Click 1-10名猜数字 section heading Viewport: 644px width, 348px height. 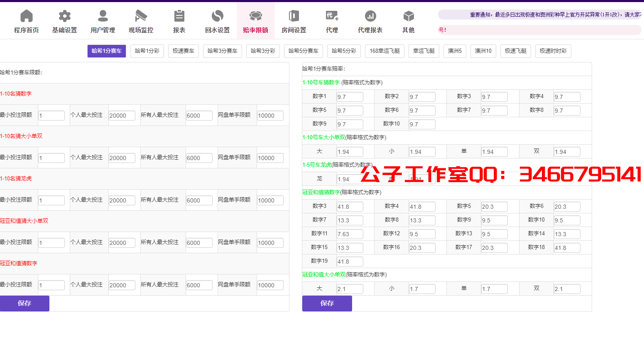pos(16,94)
